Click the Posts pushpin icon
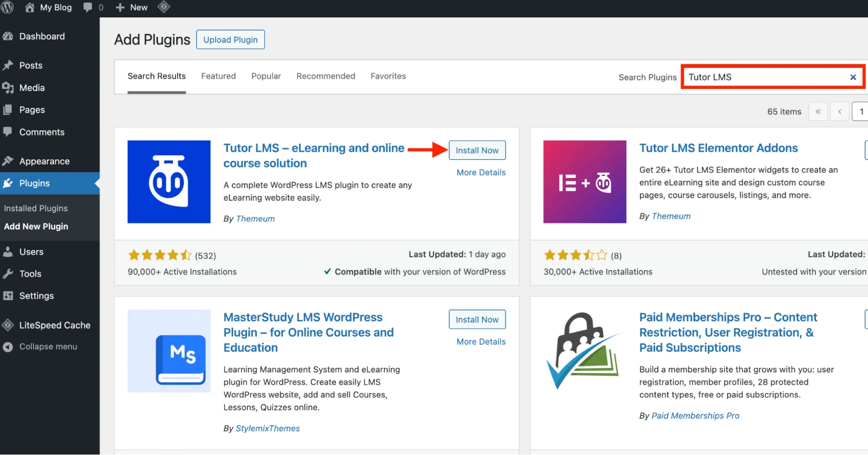The width and height of the screenshot is (868, 455). 8,65
